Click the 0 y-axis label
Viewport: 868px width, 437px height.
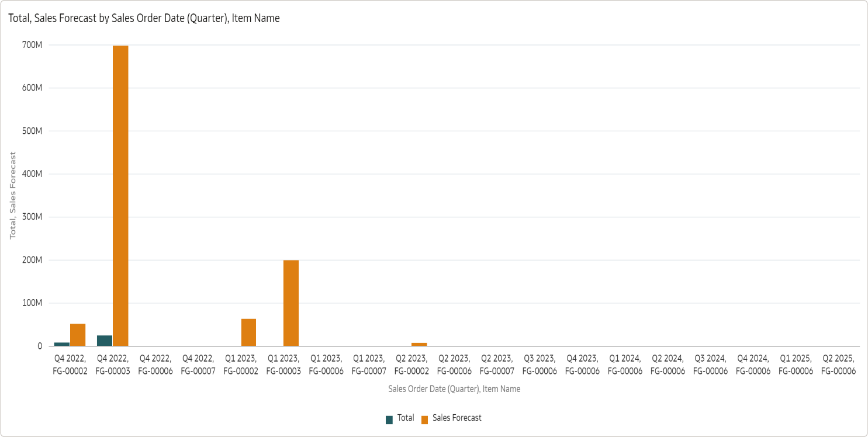point(40,346)
